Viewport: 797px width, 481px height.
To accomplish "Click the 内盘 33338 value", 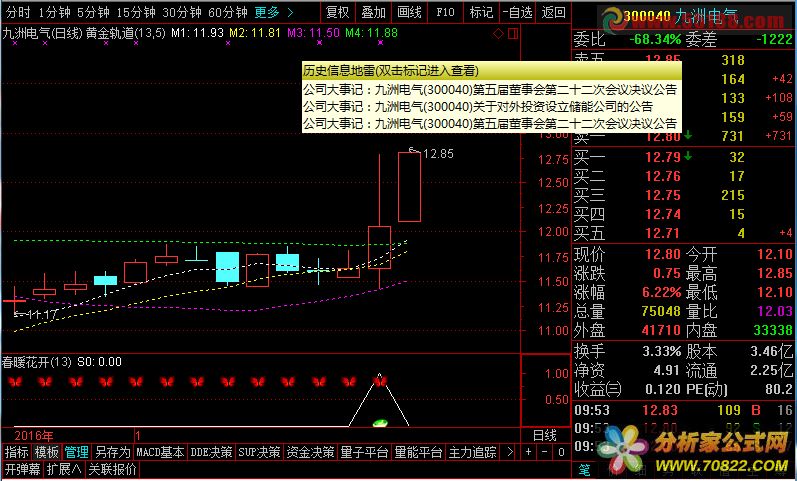I will coord(773,330).
